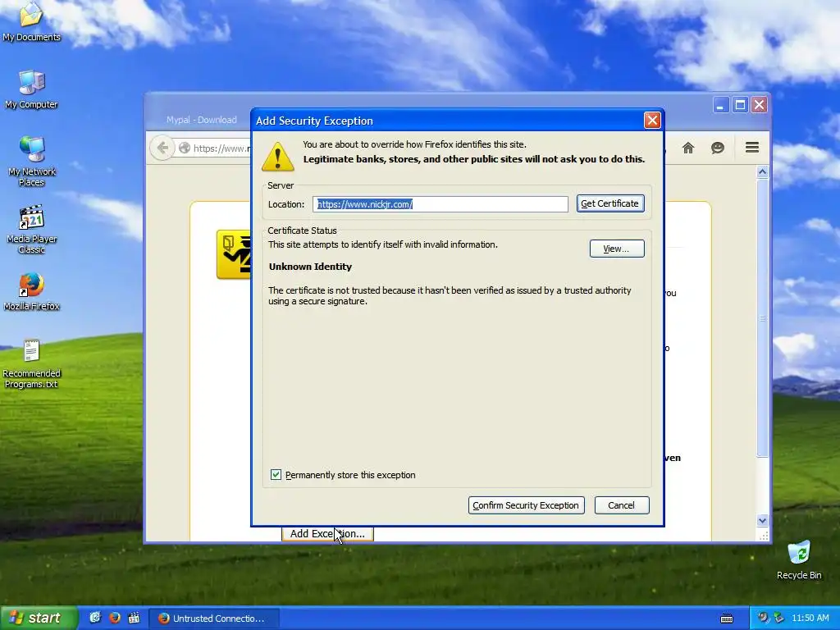Viewport: 840px width, 630px height.
Task: Open the Recycle Bin
Action: pyautogui.click(x=799, y=560)
